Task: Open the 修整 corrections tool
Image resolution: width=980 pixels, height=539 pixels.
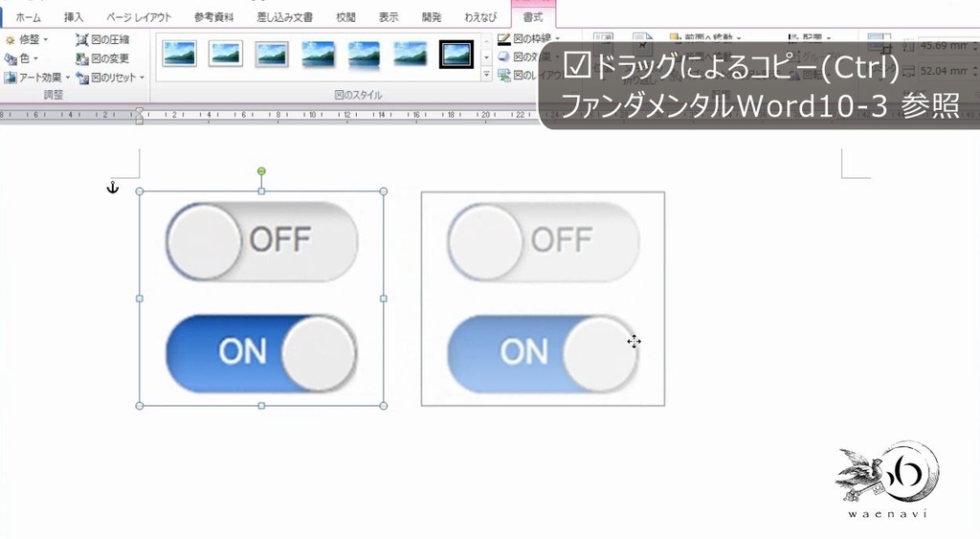Action: click(26, 40)
